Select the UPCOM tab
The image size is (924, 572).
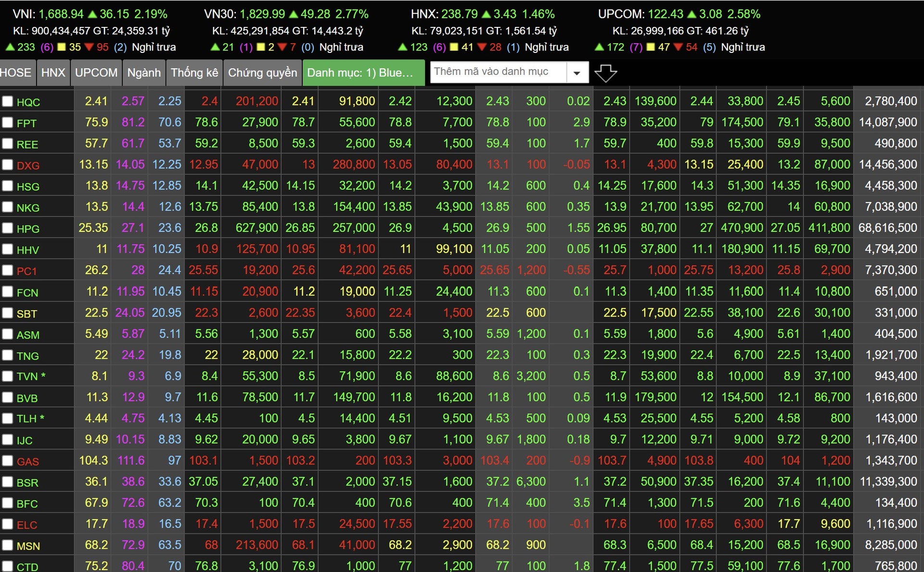(x=96, y=73)
